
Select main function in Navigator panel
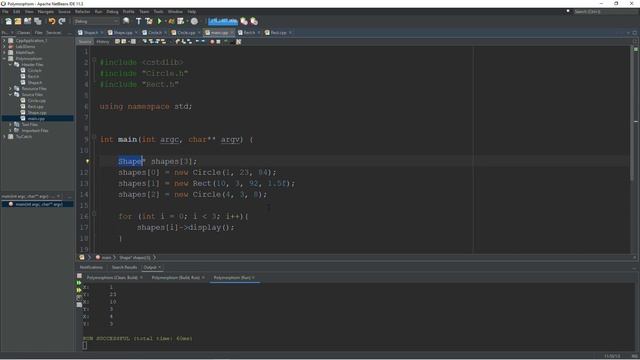pos(39,204)
